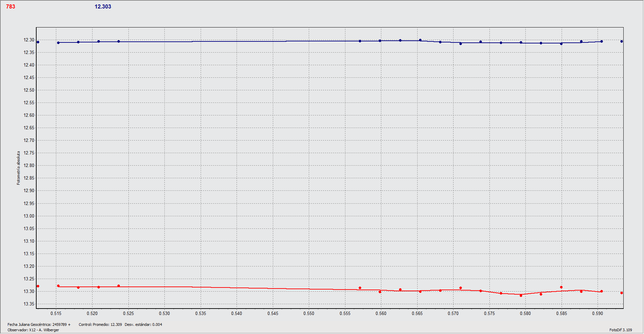Viewport: 644px width, 334px height.
Task: Select the rightmost blue data point
Action: tap(622, 41)
